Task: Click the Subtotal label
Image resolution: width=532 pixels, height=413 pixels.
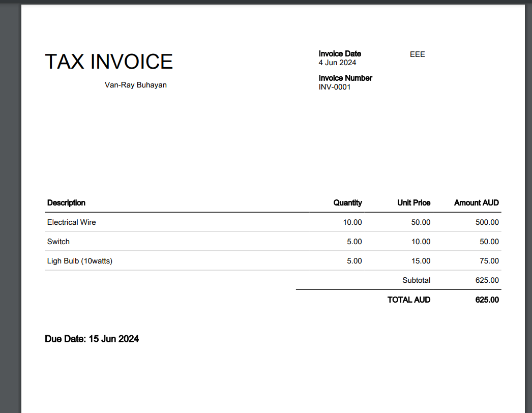Action: click(x=417, y=280)
